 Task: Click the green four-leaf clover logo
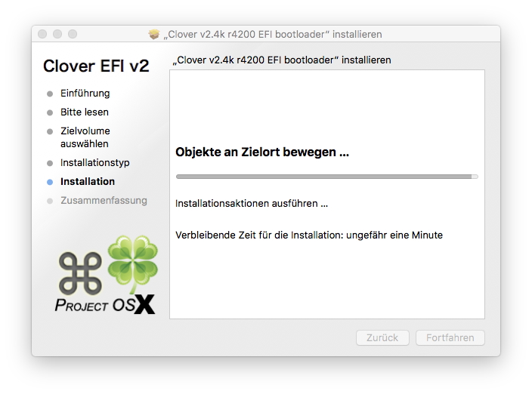pos(133,263)
